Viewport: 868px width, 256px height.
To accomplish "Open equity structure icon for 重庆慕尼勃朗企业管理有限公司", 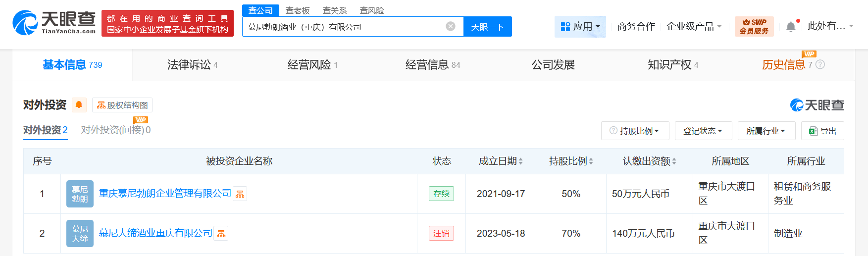I will 240,194.
